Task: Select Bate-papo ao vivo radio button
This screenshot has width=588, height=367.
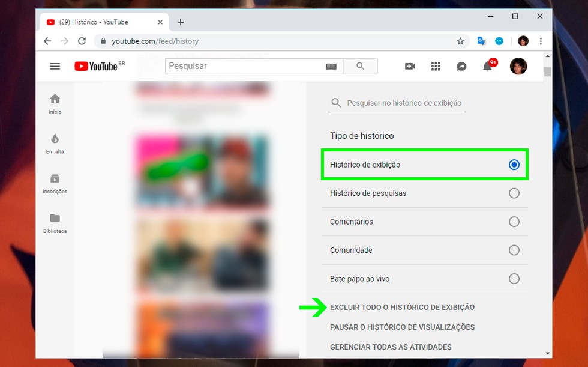Action: (x=514, y=279)
